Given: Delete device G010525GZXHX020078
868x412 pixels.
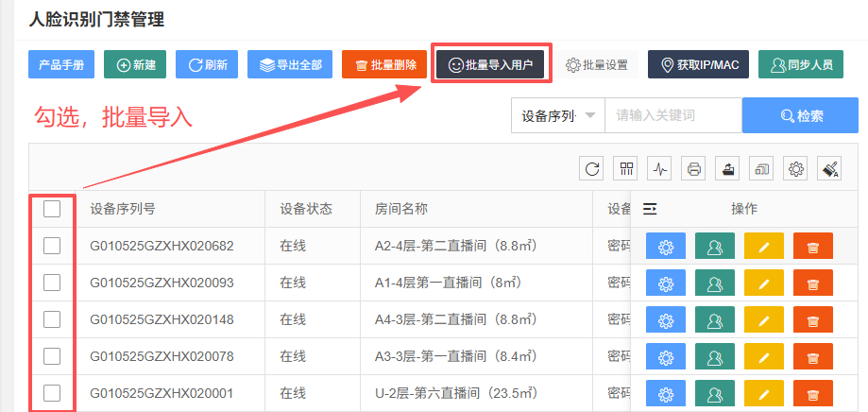Looking at the screenshot, I should 812,356.
